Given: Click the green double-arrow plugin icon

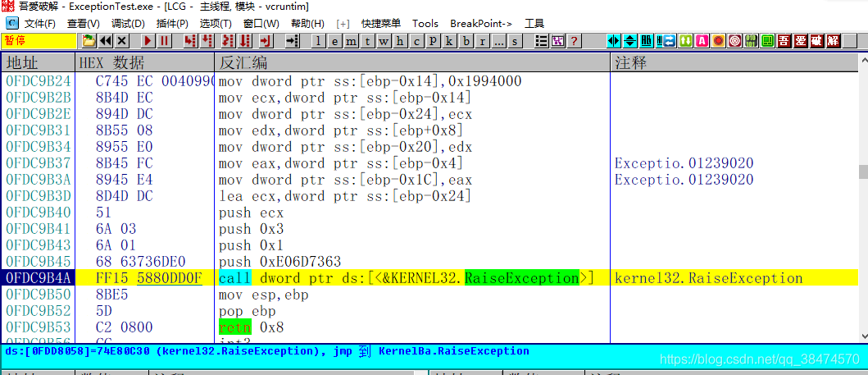Looking at the screenshot, I should click(686, 40).
